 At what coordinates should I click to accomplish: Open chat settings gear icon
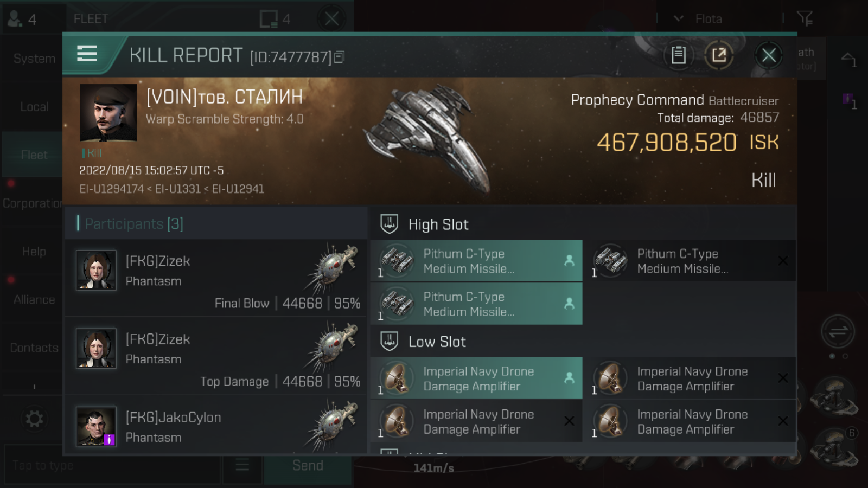pos(34,419)
